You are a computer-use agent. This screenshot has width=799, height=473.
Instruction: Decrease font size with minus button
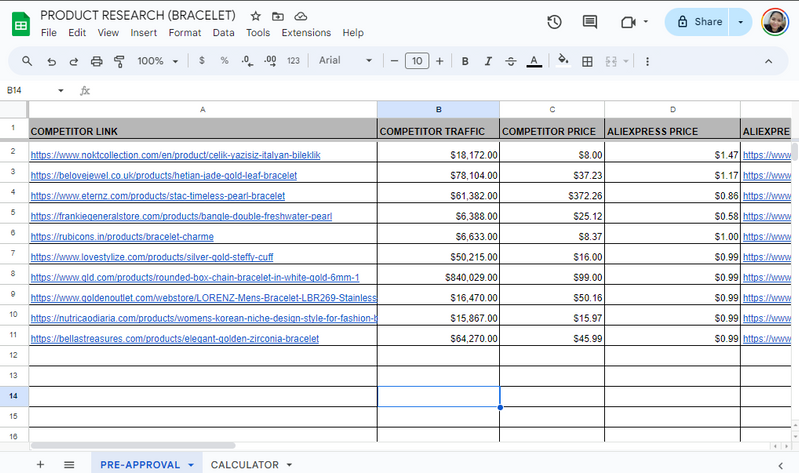coord(394,61)
